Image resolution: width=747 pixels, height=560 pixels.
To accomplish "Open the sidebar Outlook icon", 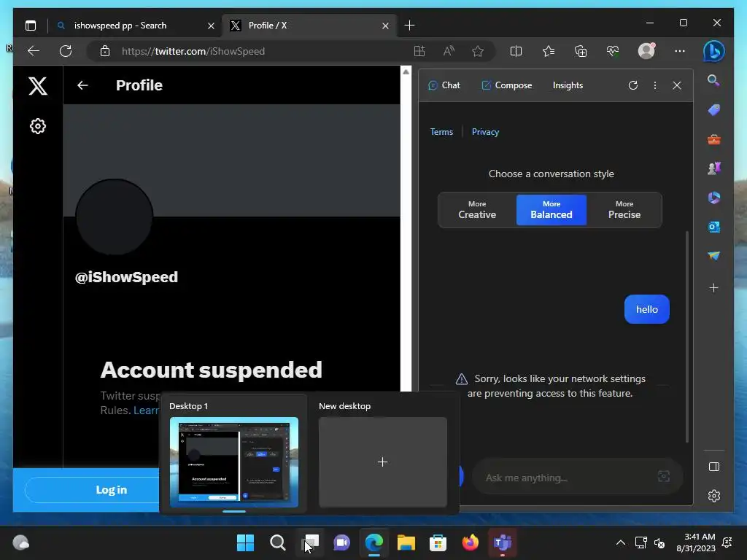I will [713, 227].
